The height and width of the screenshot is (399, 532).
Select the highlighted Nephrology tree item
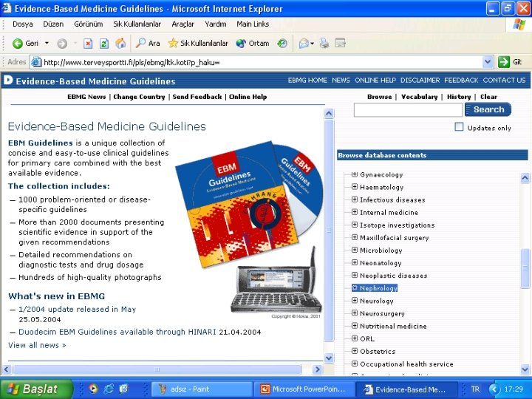375,288
